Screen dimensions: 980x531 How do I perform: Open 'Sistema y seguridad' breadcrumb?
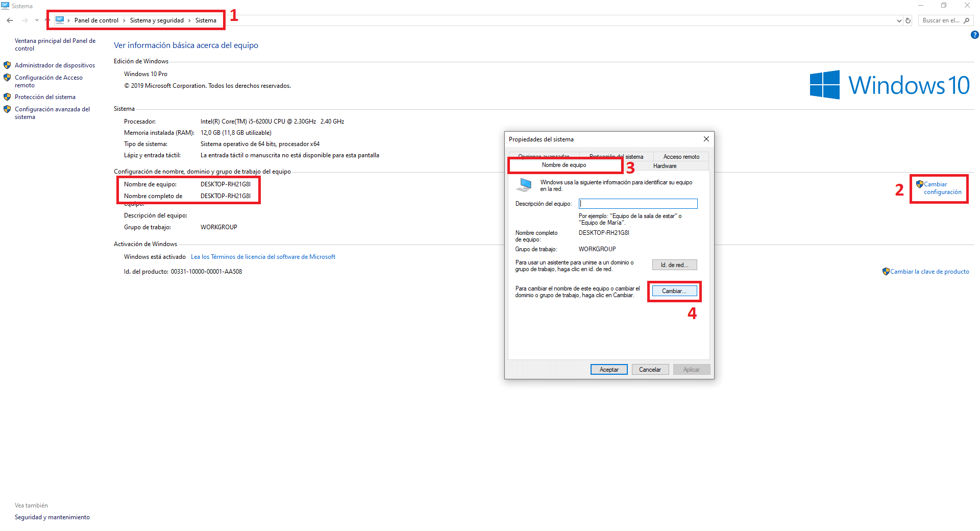click(157, 20)
